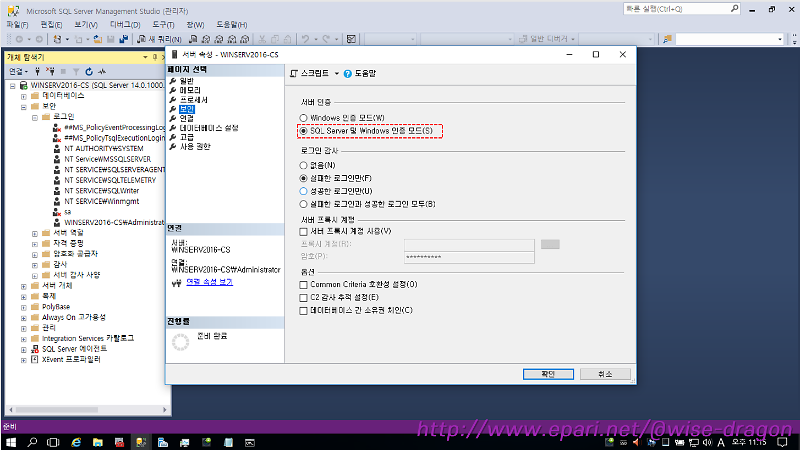Select both failed and successful logins (B) radio
The height and width of the screenshot is (450, 800).
tap(304, 204)
